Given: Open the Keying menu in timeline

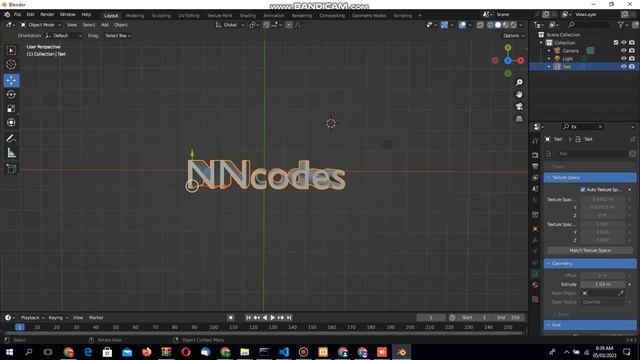Looking at the screenshot, I should click(58, 318).
